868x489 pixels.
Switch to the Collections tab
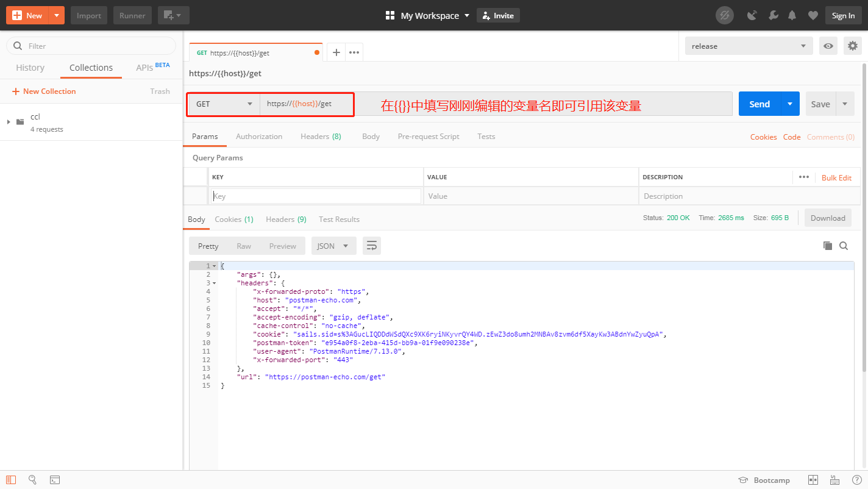[x=91, y=68]
